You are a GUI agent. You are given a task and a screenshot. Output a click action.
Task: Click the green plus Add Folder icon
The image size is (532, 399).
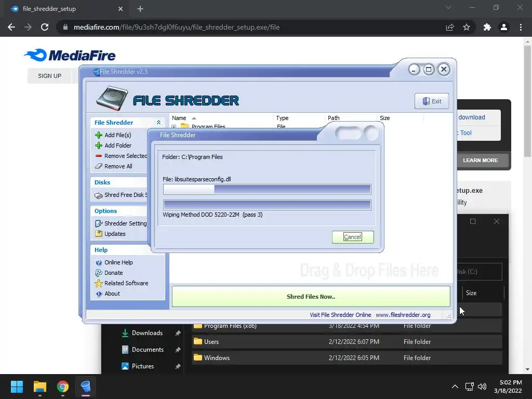[x=99, y=145]
